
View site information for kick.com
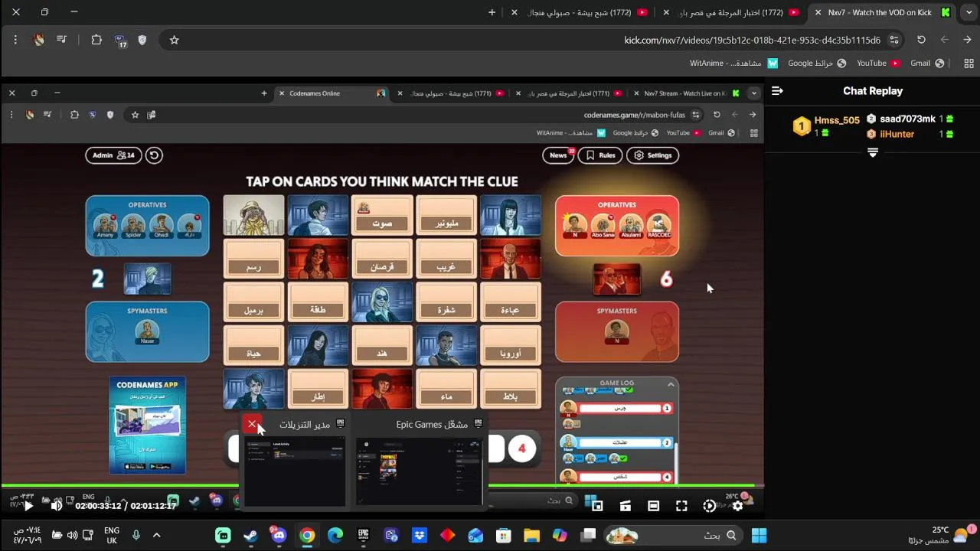894,40
